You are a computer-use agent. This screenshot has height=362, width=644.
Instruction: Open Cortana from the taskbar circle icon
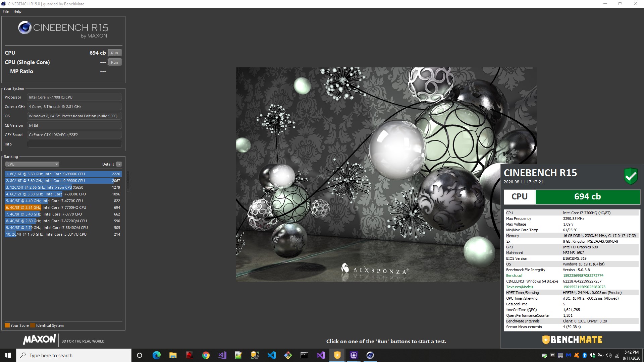(x=140, y=355)
